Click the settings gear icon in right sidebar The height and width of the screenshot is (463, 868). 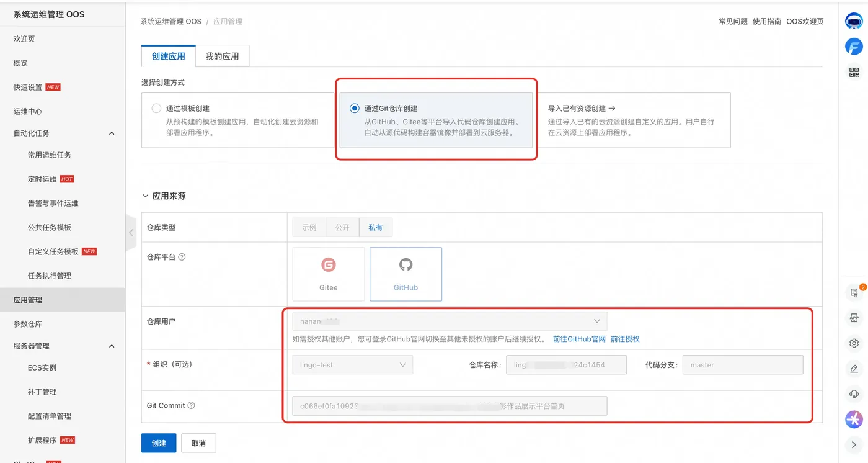coord(854,343)
